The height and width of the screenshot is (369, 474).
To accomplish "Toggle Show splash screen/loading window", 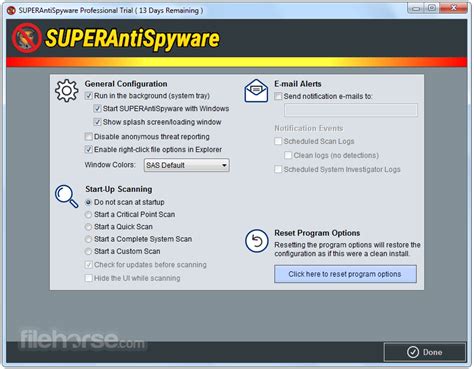I will pos(97,122).
